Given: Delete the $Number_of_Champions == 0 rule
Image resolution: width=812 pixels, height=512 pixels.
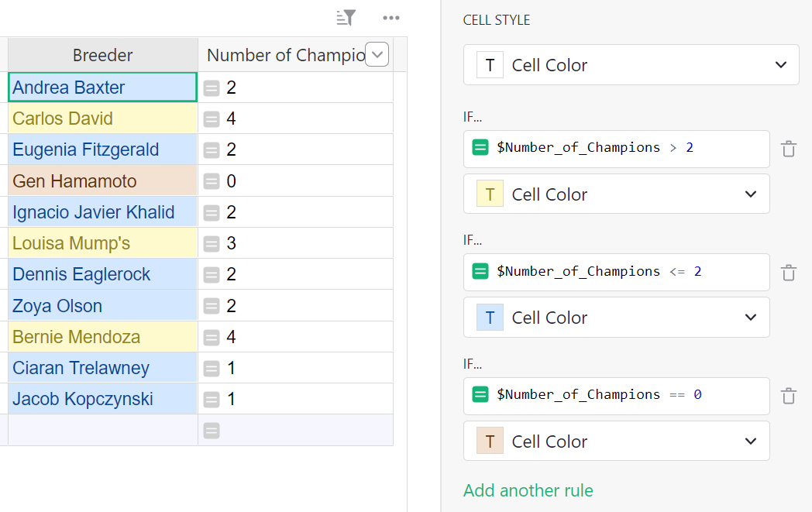Looking at the screenshot, I should 788,396.
